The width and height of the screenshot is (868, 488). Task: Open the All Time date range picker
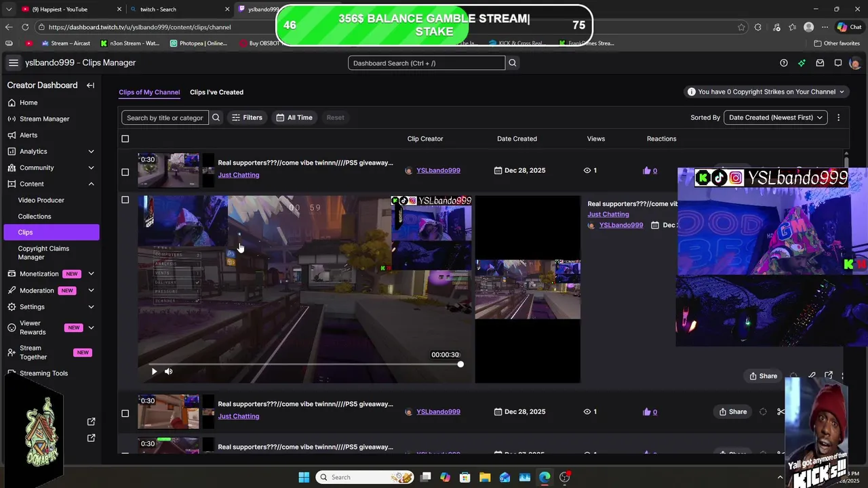[x=294, y=117]
